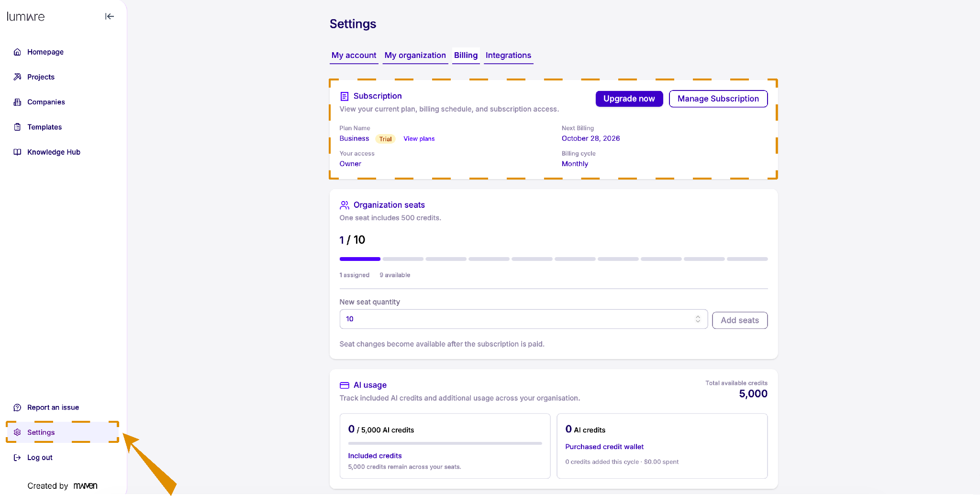The width and height of the screenshot is (980, 496).
Task: Click the Templates clipboard icon
Action: coord(17,127)
